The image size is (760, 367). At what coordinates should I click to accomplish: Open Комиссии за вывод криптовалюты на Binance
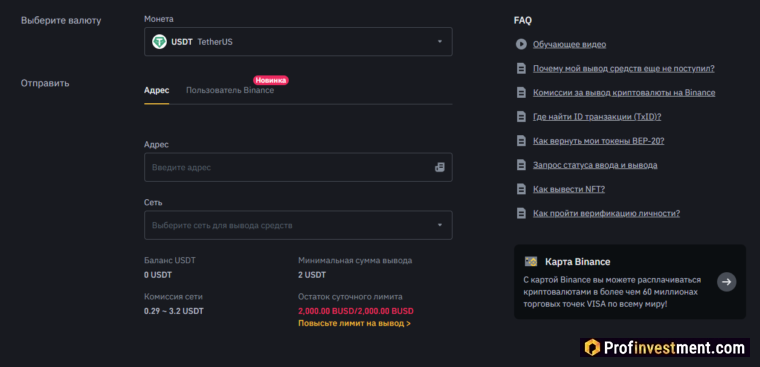624,93
